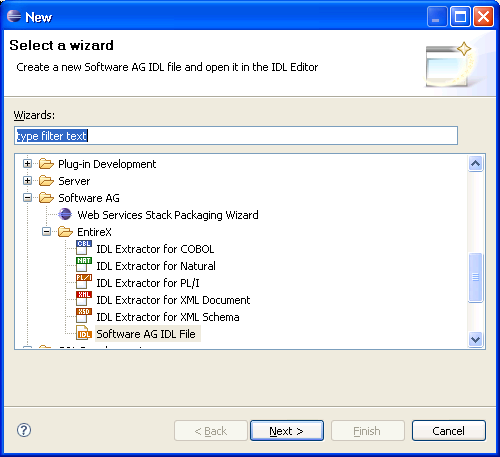Click the orange IDL file icon
Viewport: 500px width, 457px height.
pos(84,333)
